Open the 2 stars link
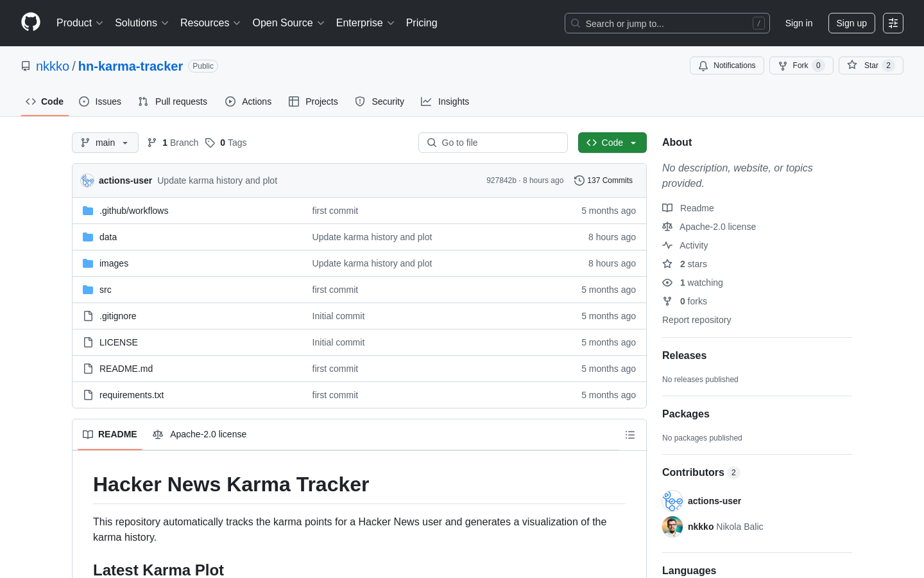 tap(693, 264)
